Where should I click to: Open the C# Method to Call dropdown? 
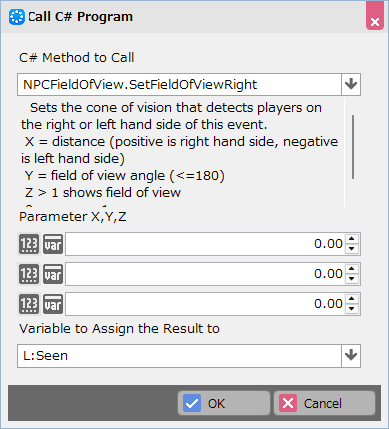point(351,84)
